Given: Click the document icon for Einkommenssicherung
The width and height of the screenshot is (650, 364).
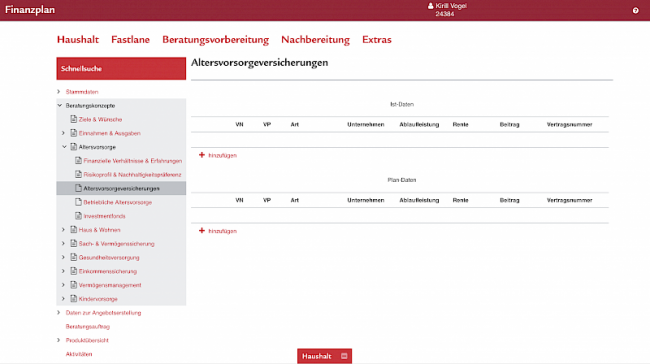Looking at the screenshot, I should pos(74,271).
